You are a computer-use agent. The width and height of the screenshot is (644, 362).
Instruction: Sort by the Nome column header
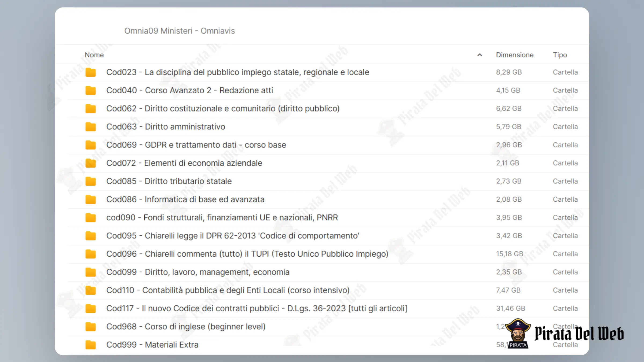[94, 55]
